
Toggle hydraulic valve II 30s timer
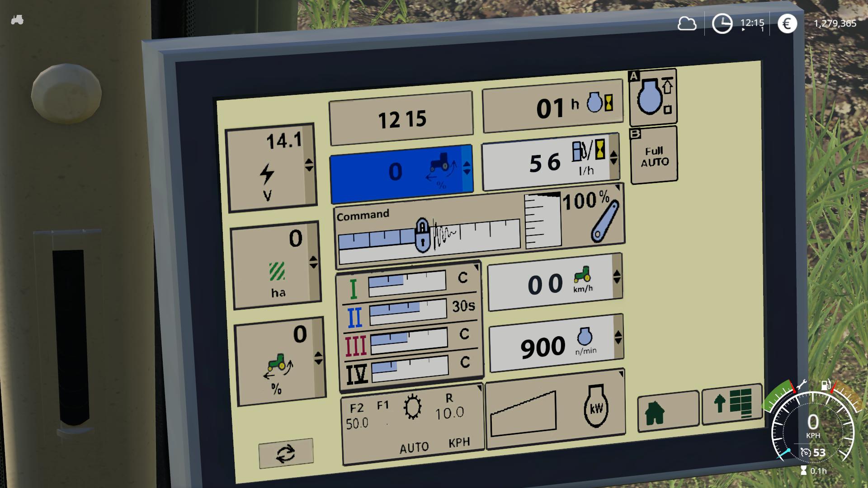click(x=463, y=306)
